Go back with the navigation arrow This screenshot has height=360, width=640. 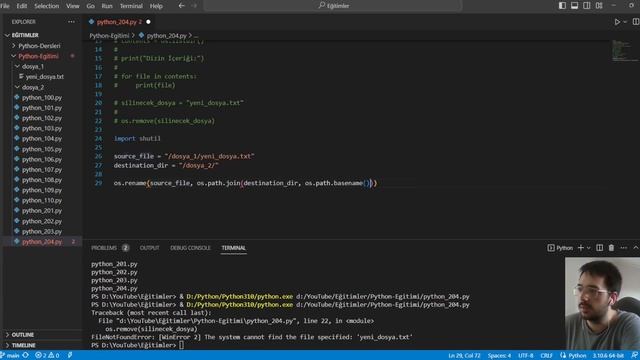182,6
